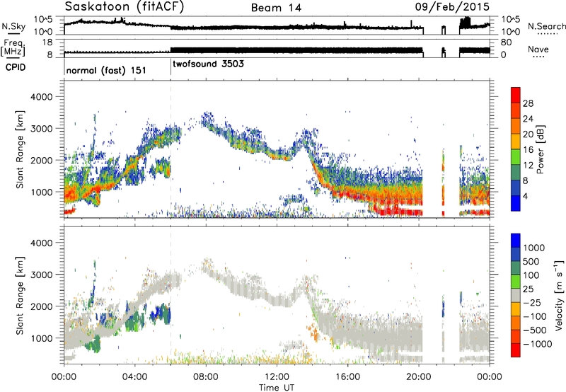
Task: Click the '16:00' time tick label
Action: click(347, 377)
